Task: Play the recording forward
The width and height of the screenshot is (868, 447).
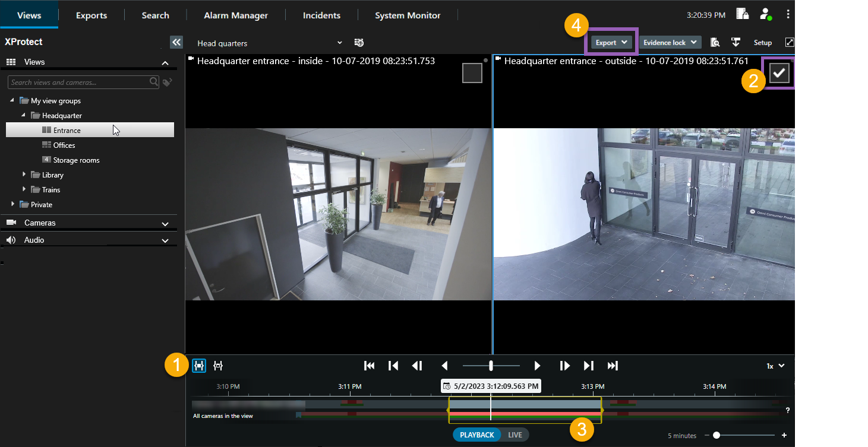Action: (x=537, y=366)
